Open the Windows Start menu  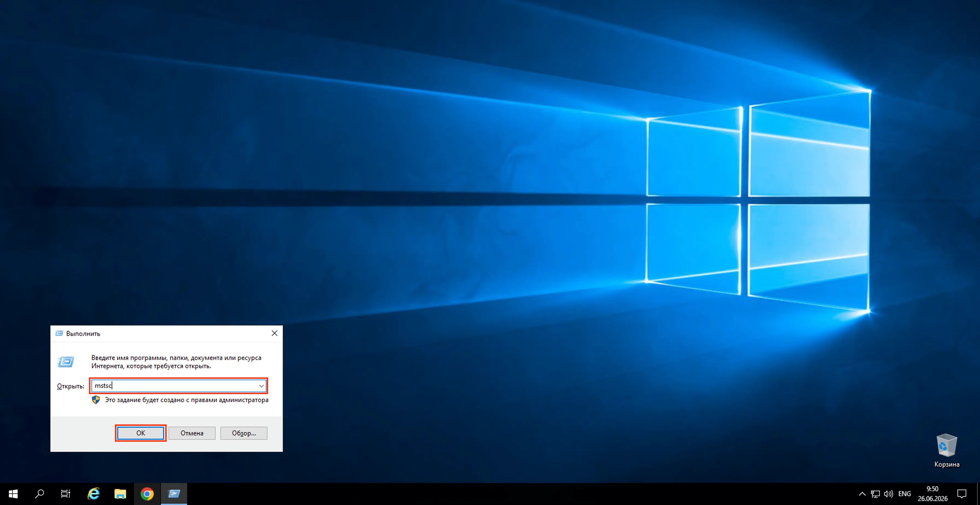[x=13, y=494]
